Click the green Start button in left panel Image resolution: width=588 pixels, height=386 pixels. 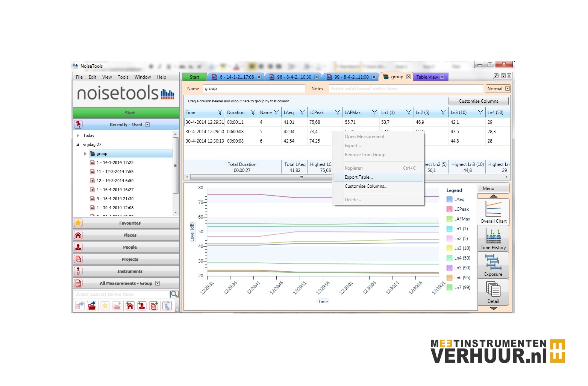pos(126,113)
